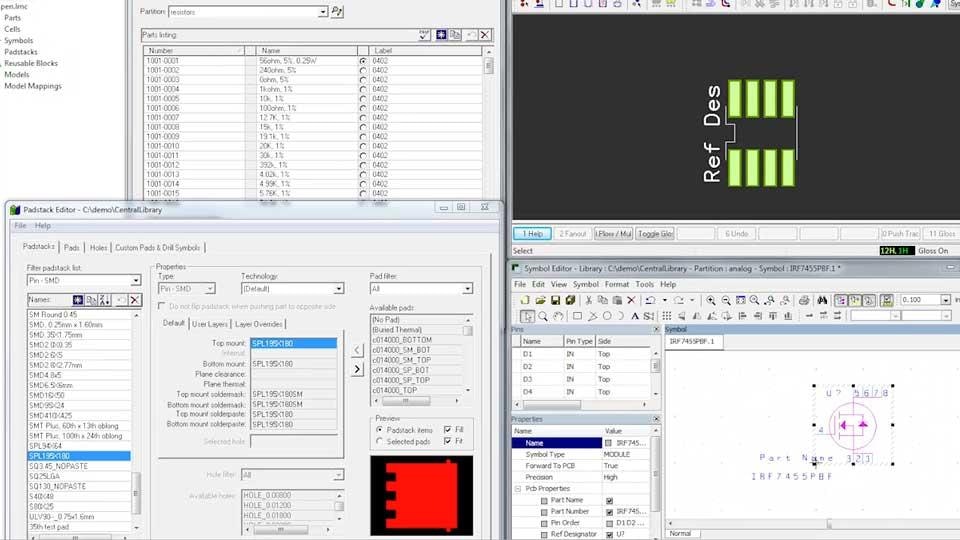Select radio button for part 1001-0005

[363, 99]
